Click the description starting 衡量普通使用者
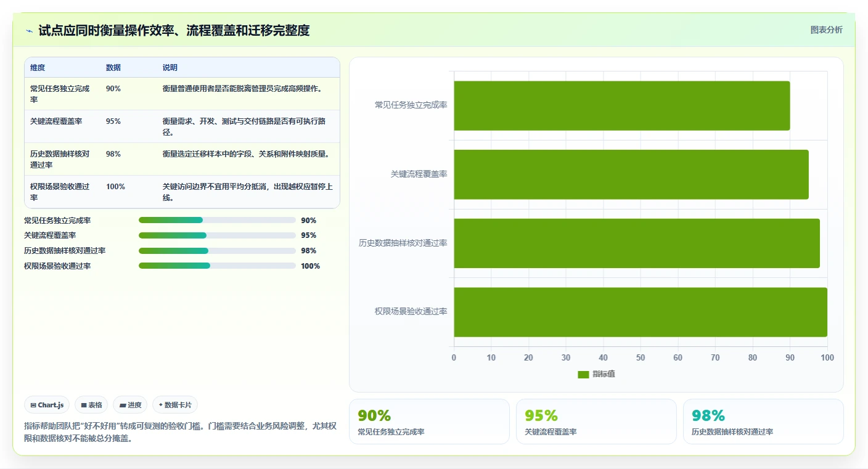 pyautogui.click(x=242, y=89)
